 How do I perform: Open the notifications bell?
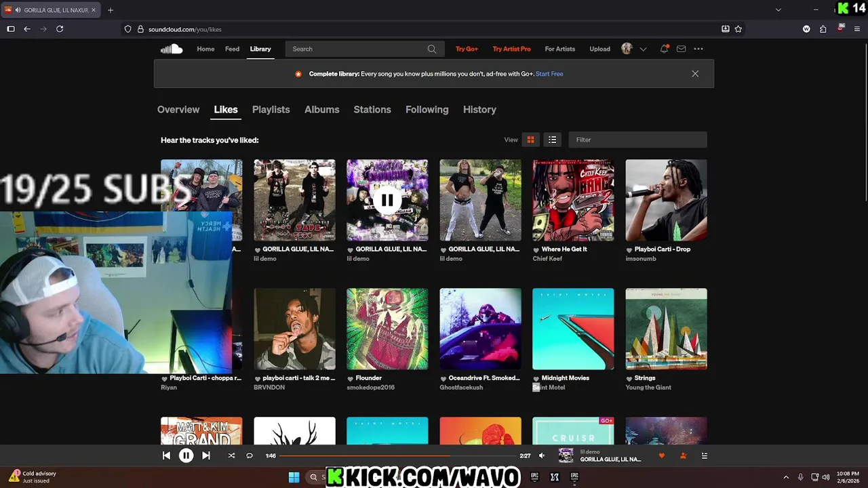(664, 49)
